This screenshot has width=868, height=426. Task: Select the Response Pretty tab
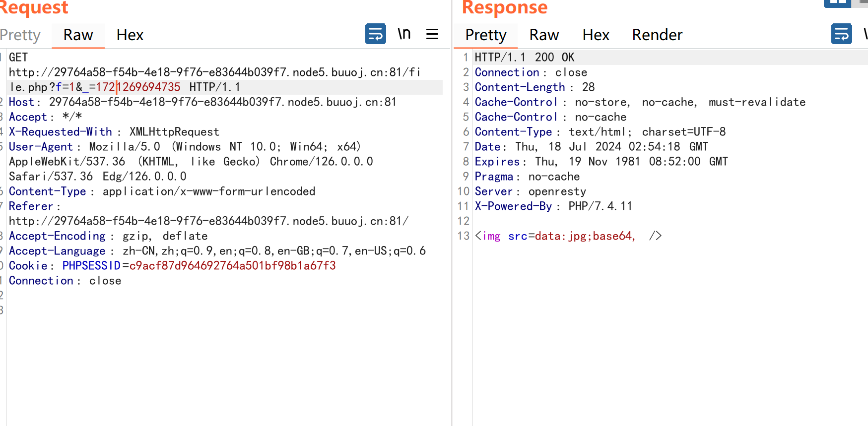[486, 35]
